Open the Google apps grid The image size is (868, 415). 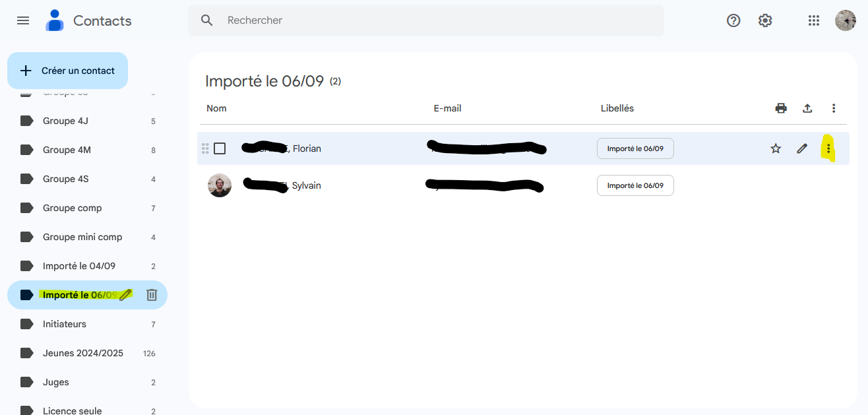814,20
